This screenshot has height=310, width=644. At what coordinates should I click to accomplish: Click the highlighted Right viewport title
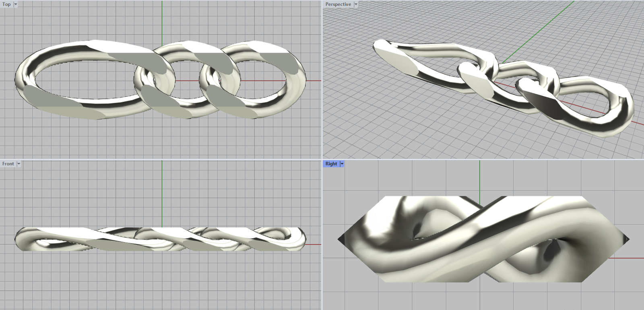[x=331, y=164]
